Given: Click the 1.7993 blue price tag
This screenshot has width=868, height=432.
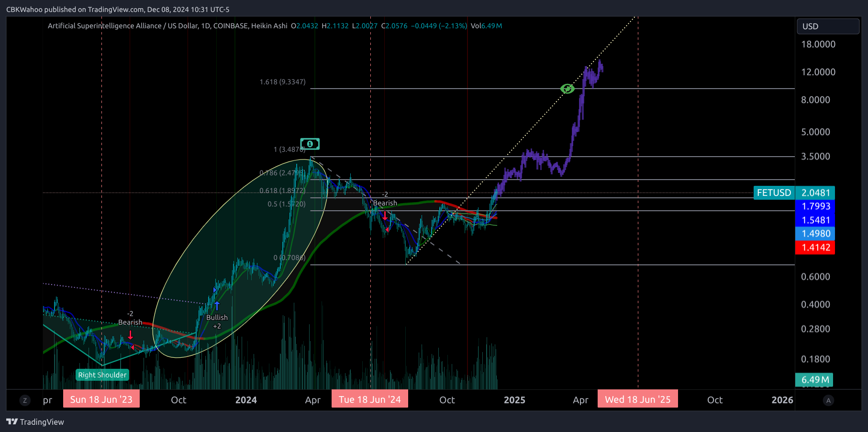Looking at the screenshot, I should [x=815, y=206].
